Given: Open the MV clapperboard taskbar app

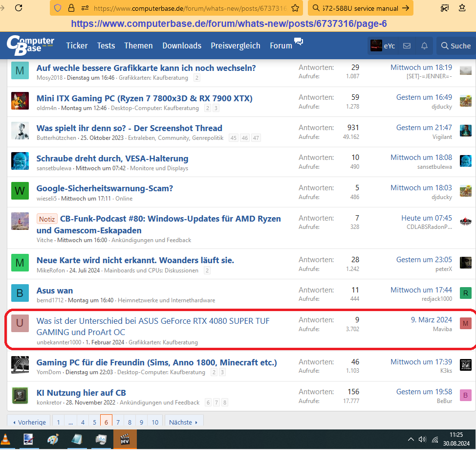Looking at the screenshot, I should click(125, 439).
